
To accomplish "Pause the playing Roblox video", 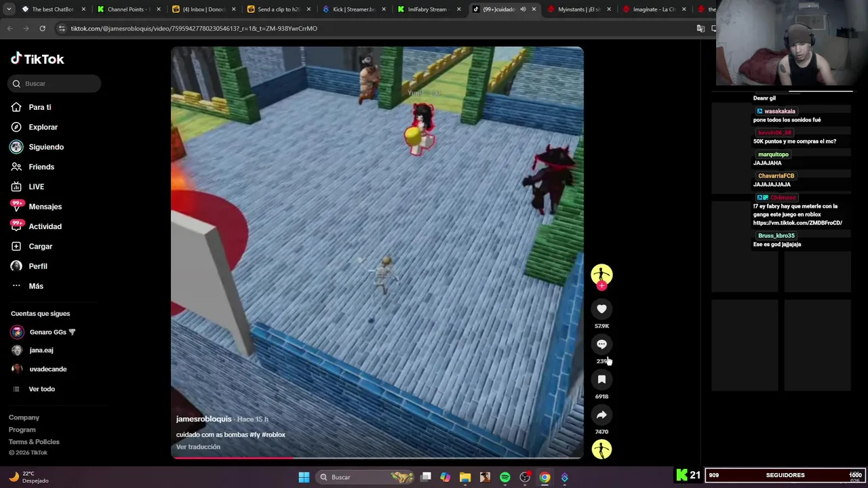I will 377,252.
